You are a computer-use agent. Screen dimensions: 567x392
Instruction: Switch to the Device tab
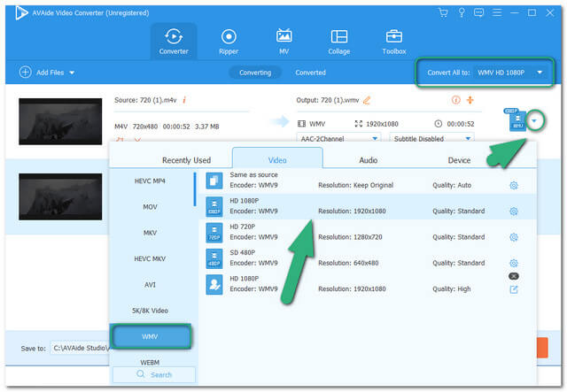459,160
